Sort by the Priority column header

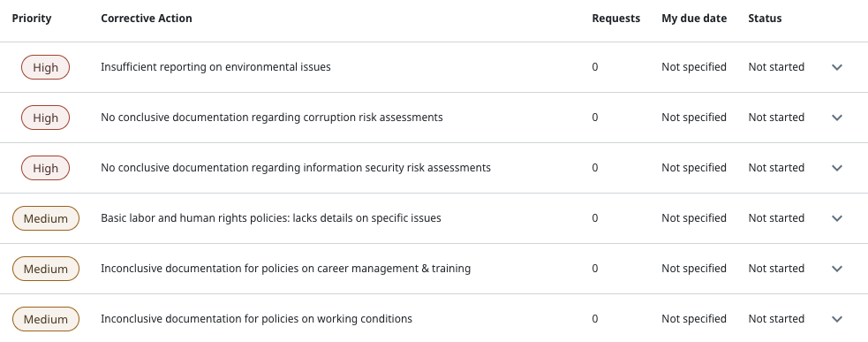click(32, 19)
